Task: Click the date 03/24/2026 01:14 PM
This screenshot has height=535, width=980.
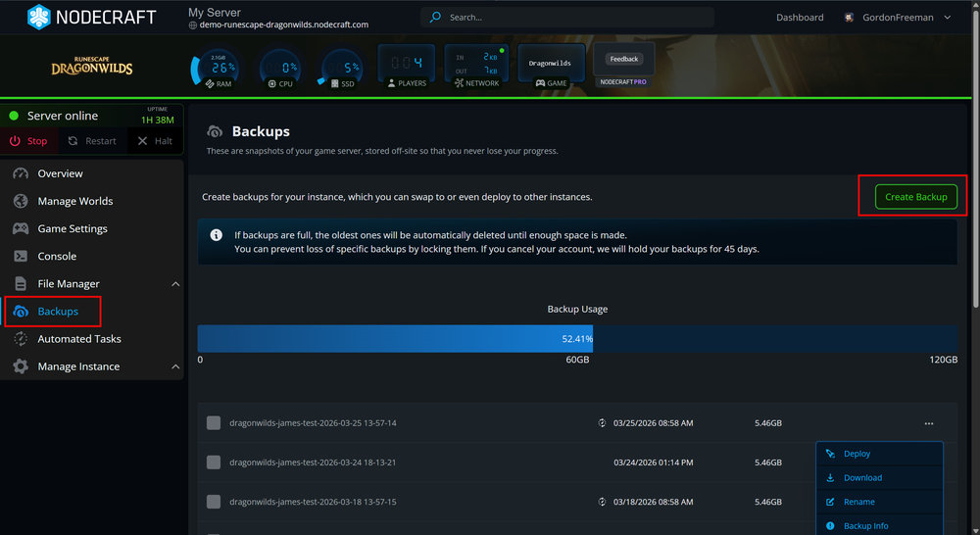Action: coord(653,462)
